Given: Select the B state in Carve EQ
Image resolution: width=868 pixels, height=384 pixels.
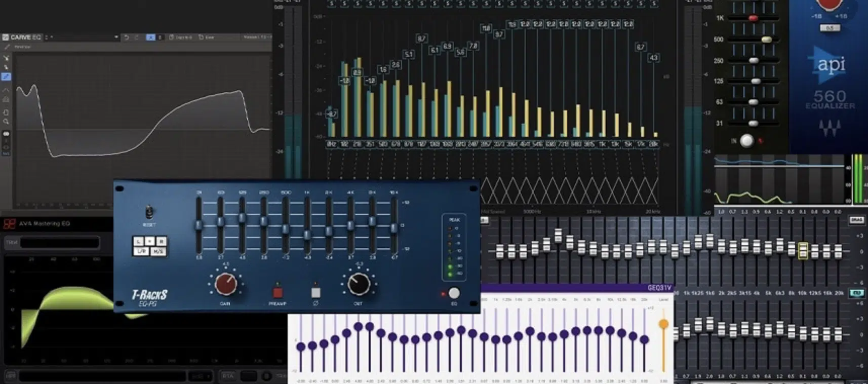Looking at the screenshot, I should tap(160, 37).
